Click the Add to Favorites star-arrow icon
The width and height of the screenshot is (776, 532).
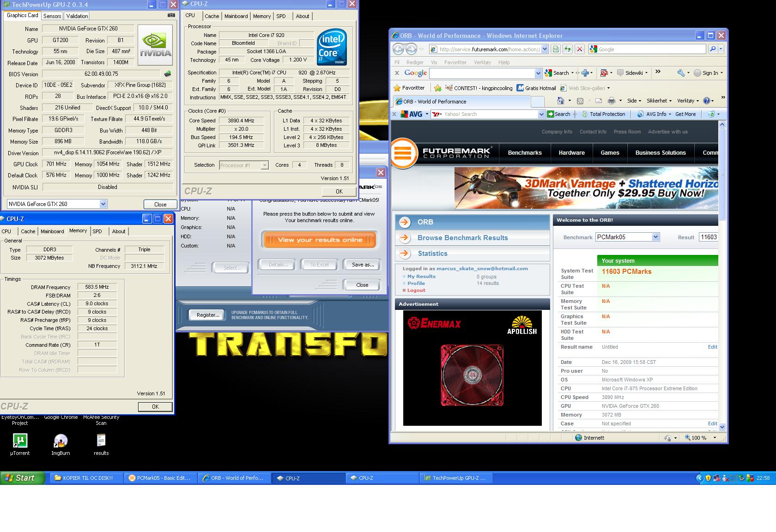coord(437,88)
